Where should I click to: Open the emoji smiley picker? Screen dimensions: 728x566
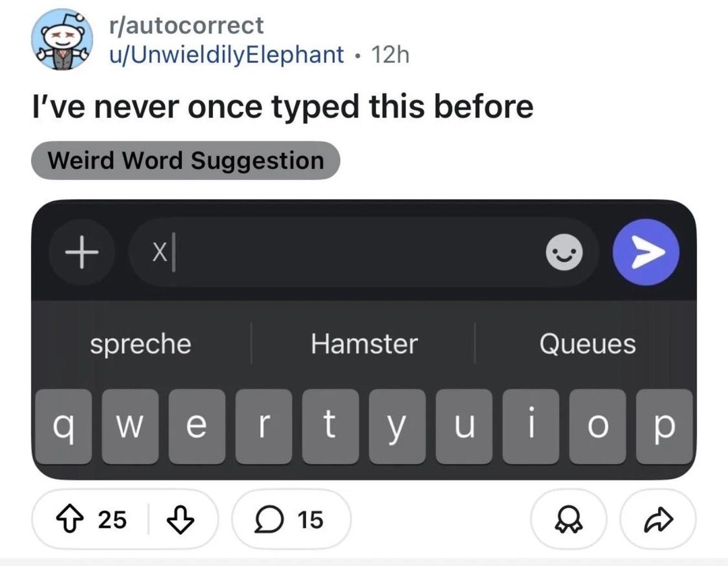(564, 253)
